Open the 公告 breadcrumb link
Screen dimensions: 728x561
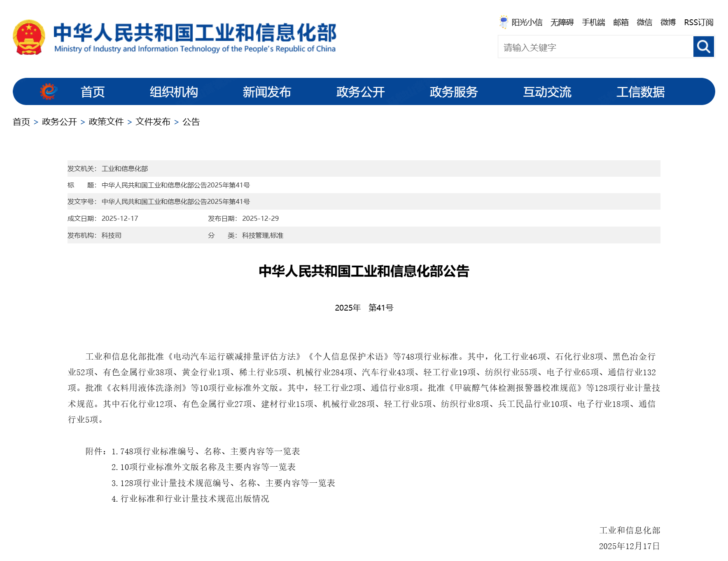pyautogui.click(x=190, y=122)
